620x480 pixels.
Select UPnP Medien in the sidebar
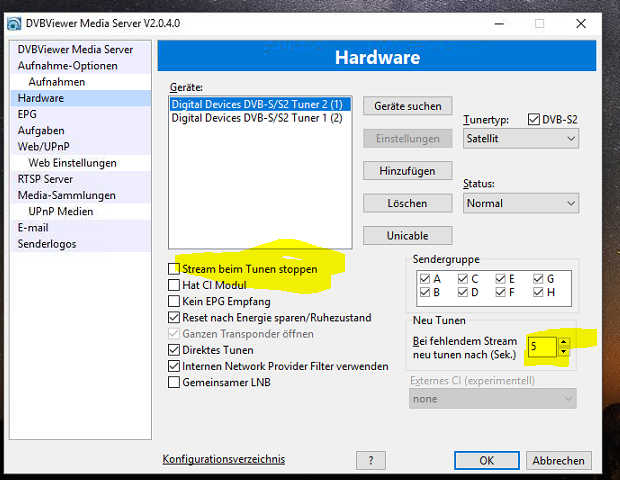coord(80,212)
